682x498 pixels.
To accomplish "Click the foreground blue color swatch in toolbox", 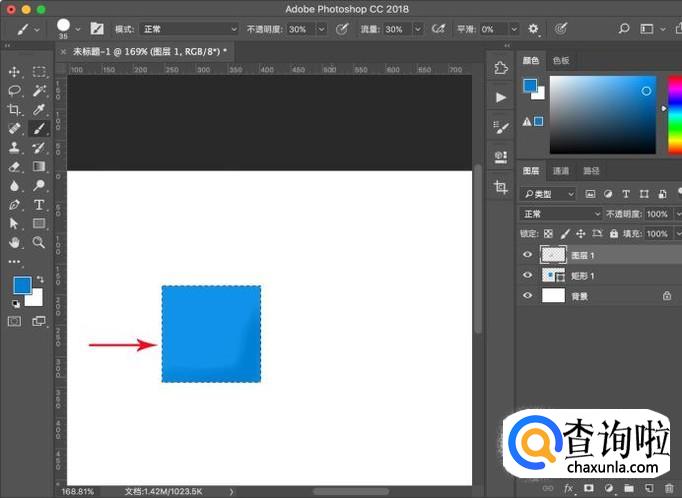I will click(21, 286).
